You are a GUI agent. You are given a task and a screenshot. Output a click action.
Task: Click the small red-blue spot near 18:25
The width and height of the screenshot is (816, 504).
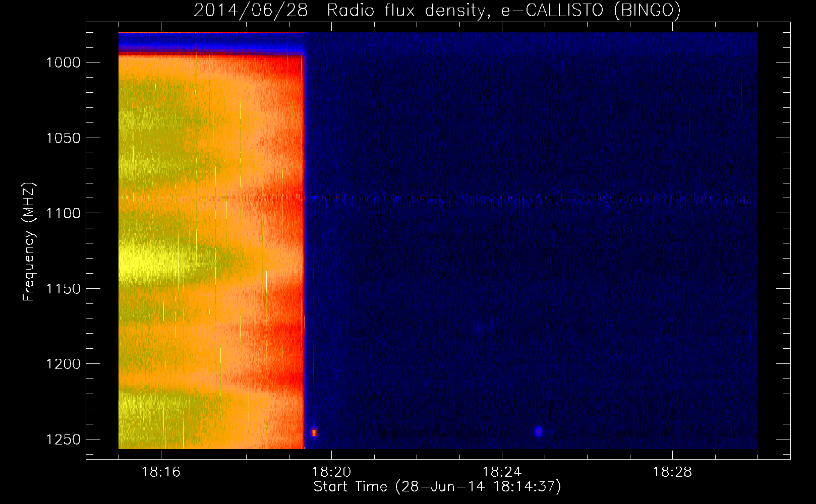click(x=538, y=431)
